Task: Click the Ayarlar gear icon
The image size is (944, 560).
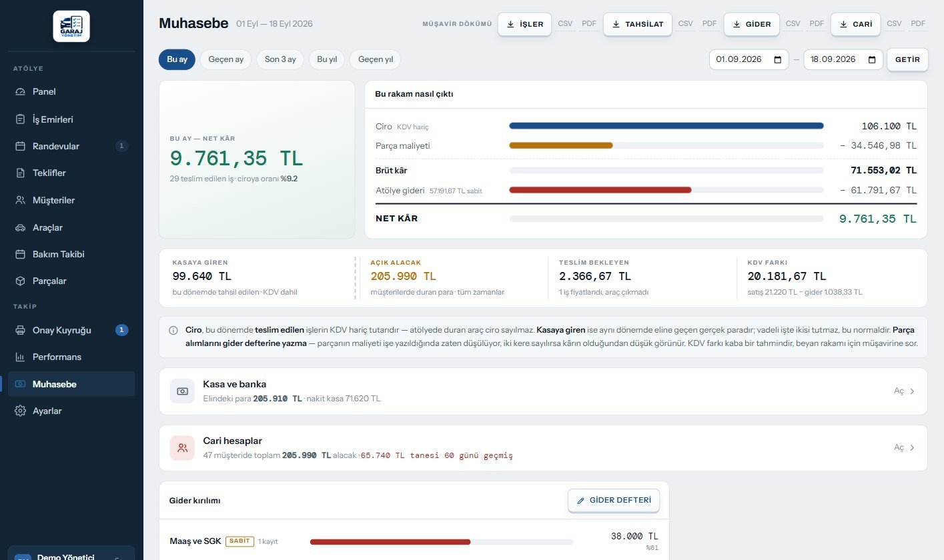Action: pyautogui.click(x=20, y=411)
